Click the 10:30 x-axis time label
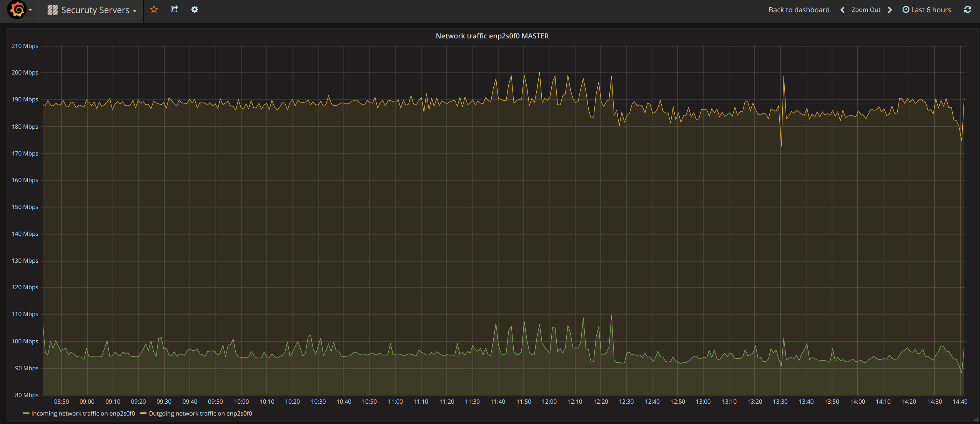The image size is (980, 424). pos(318,402)
